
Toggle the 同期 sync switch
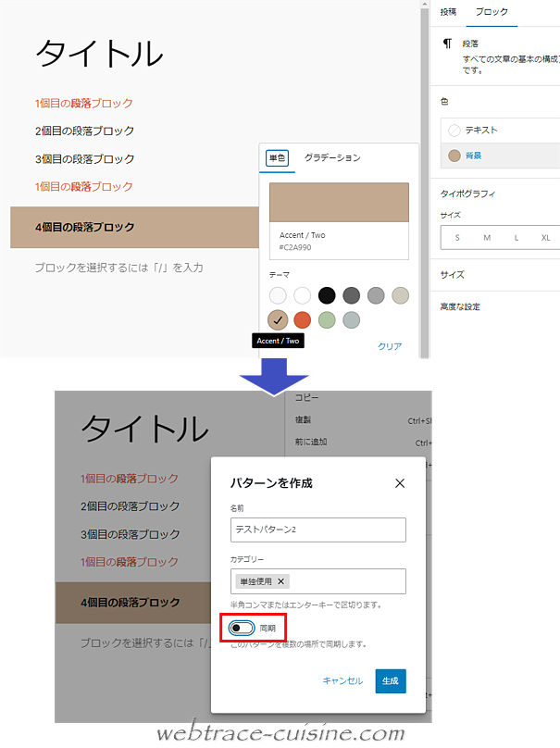coord(242,628)
